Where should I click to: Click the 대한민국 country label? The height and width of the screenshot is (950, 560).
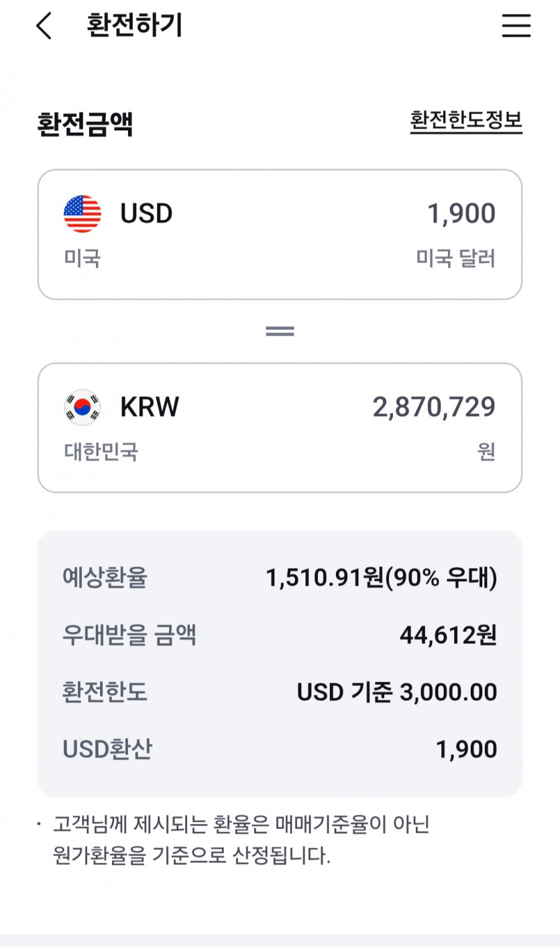(x=101, y=452)
